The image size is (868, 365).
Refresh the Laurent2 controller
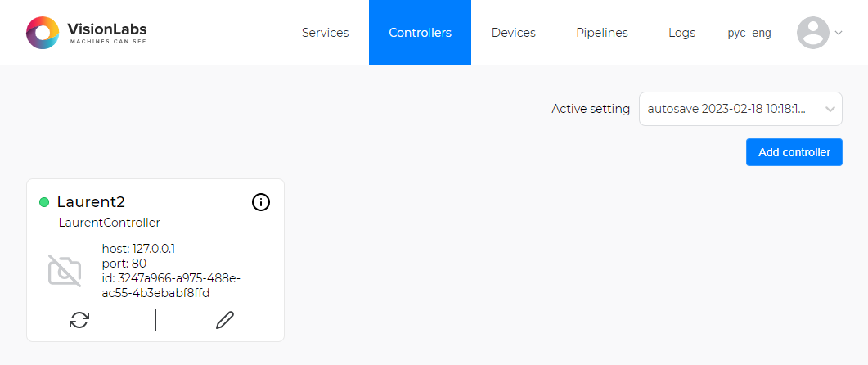click(x=79, y=320)
